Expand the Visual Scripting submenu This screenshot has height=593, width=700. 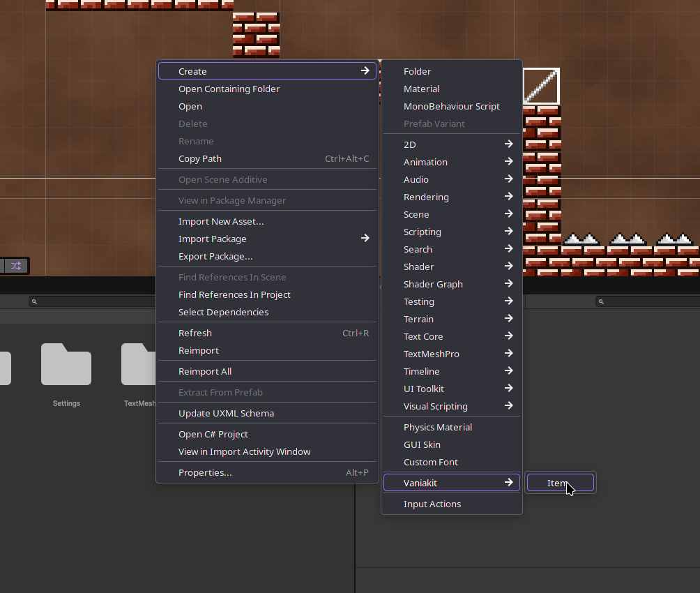pos(451,406)
